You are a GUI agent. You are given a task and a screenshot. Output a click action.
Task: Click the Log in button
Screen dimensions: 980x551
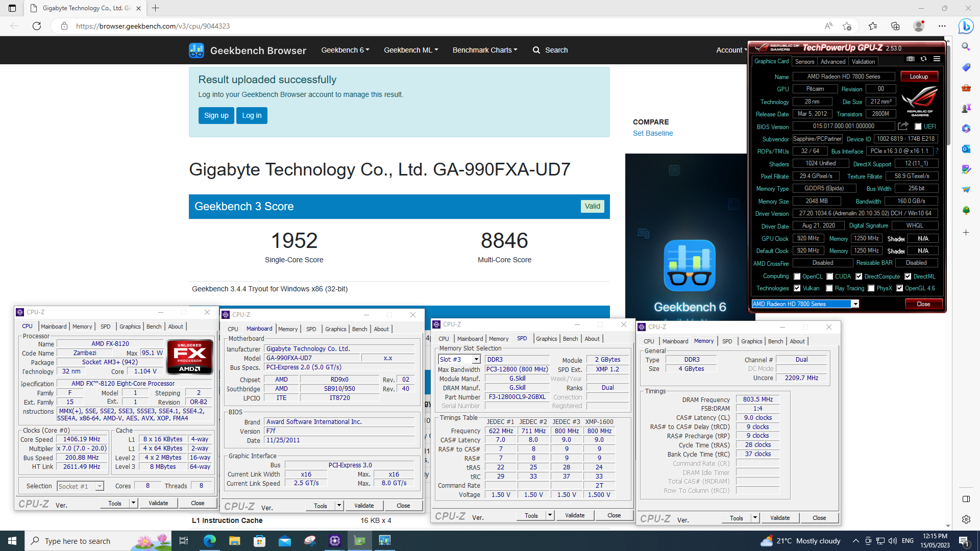(x=252, y=115)
